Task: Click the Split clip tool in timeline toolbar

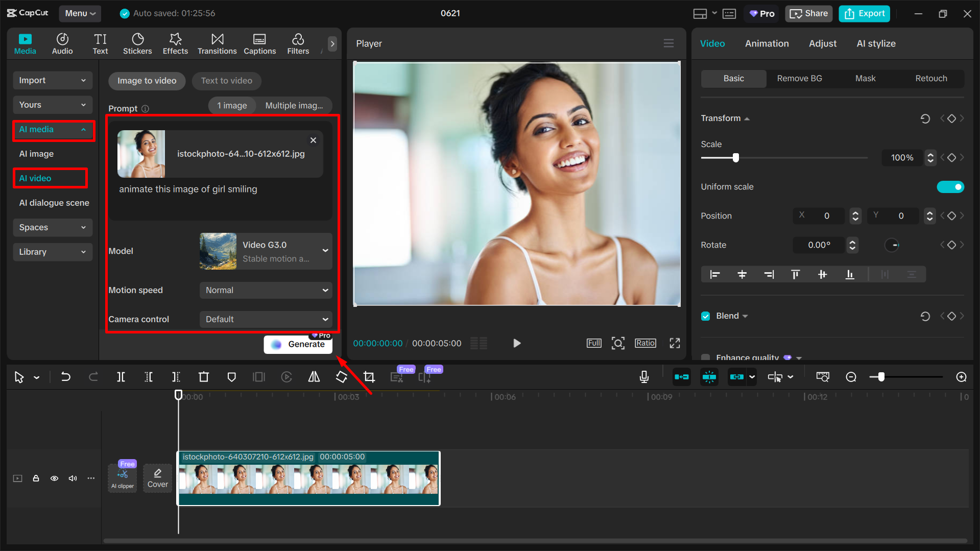Action: tap(121, 377)
